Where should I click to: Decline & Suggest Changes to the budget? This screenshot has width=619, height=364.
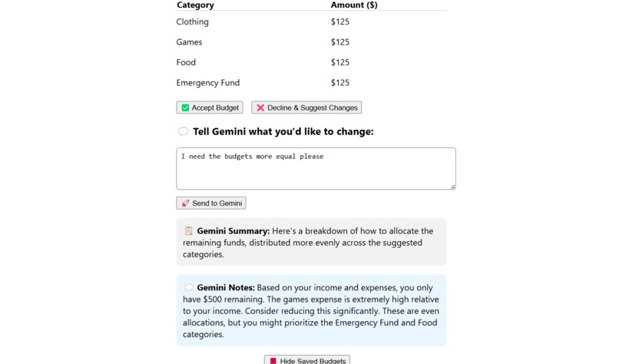tap(306, 108)
